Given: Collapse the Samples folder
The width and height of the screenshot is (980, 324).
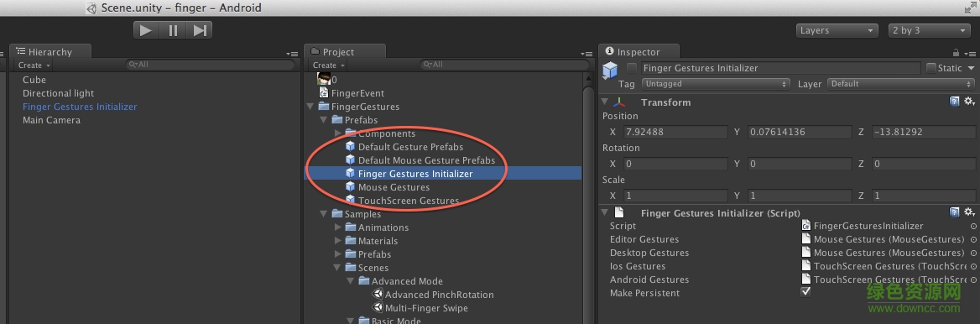Looking at the screenshot, I should tap(324, 214).
